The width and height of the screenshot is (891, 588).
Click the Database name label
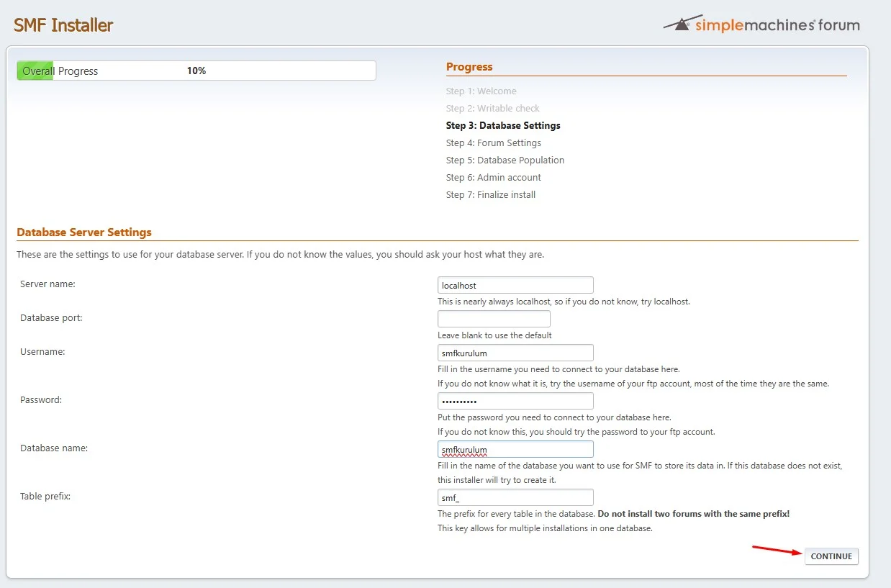point(54,448)
